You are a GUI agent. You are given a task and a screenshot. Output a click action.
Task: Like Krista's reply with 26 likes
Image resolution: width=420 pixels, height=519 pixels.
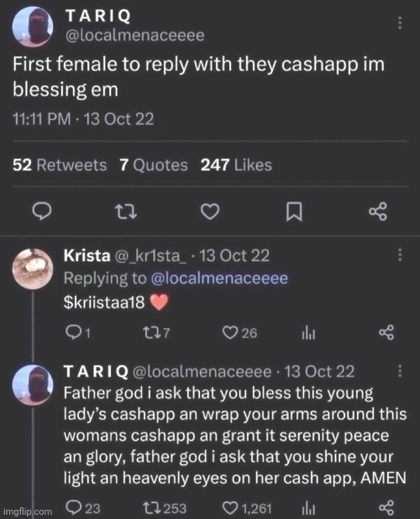(x=239, y=333)
